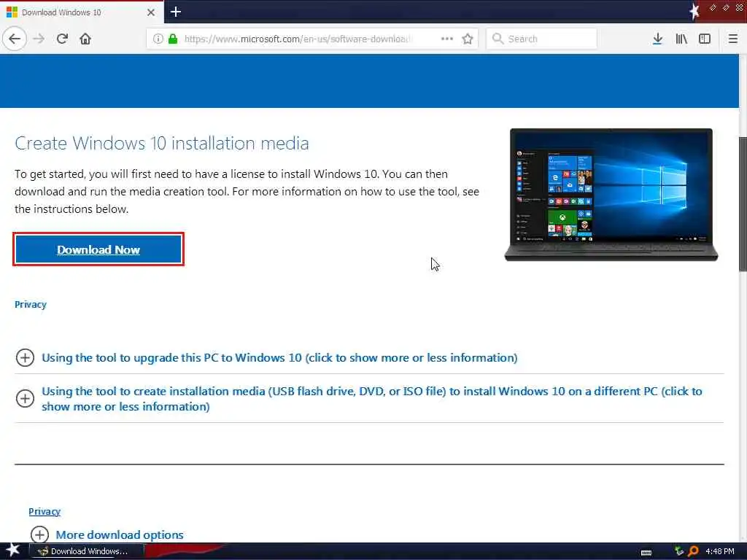Open a new tab with plus
The image size is (747, 560).
(x=175, y=12)
